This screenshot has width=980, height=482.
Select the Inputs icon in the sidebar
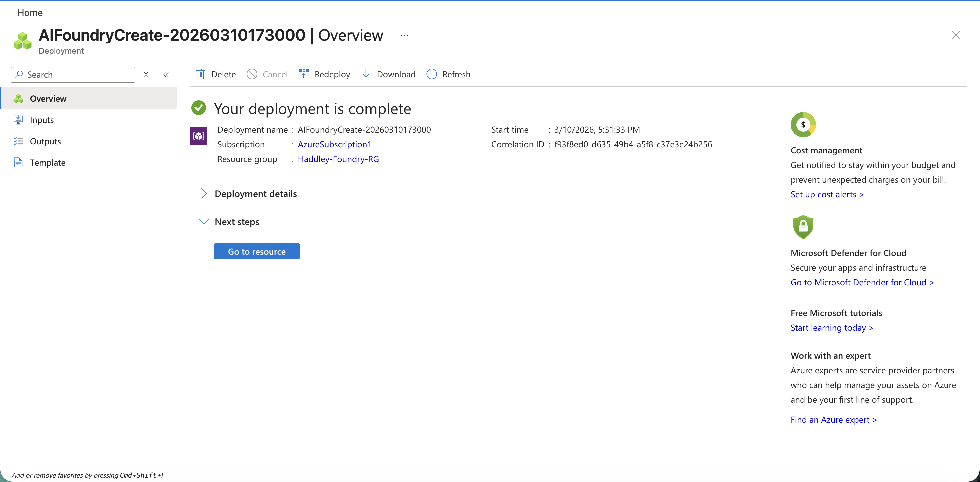point(18,119)
